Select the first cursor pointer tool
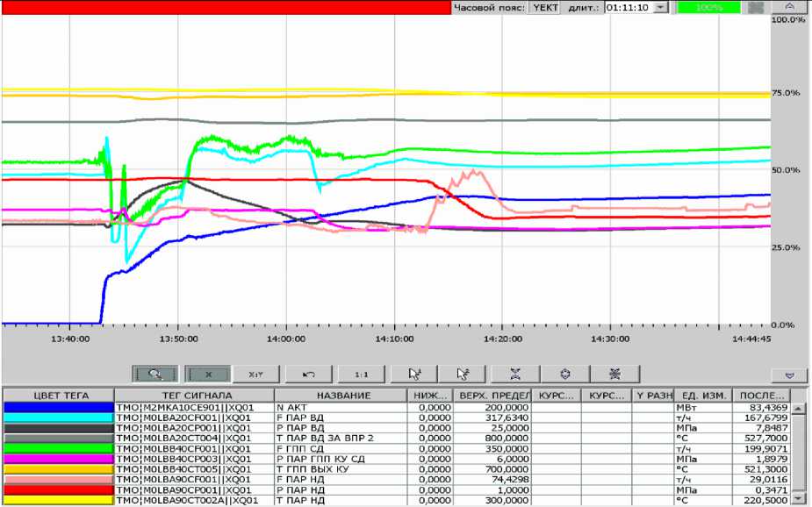This screenshot has height=507, width=812. tap(413, 374)
